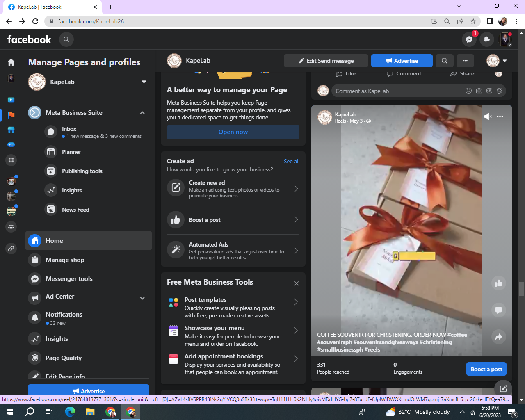The width and height of the screenshot is (525, 420).
Task: Add a sticker to the comment
Action: (x=500, y=91)
